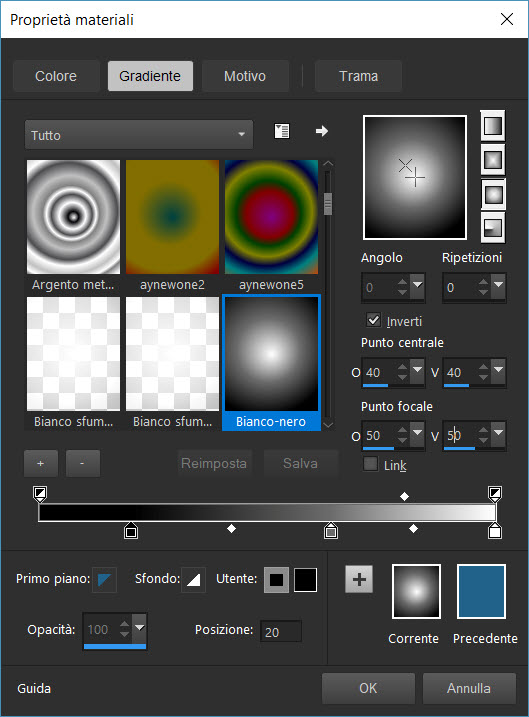Click the Precedente blue color swatch
Screen dimensions: 529x717
481,591
